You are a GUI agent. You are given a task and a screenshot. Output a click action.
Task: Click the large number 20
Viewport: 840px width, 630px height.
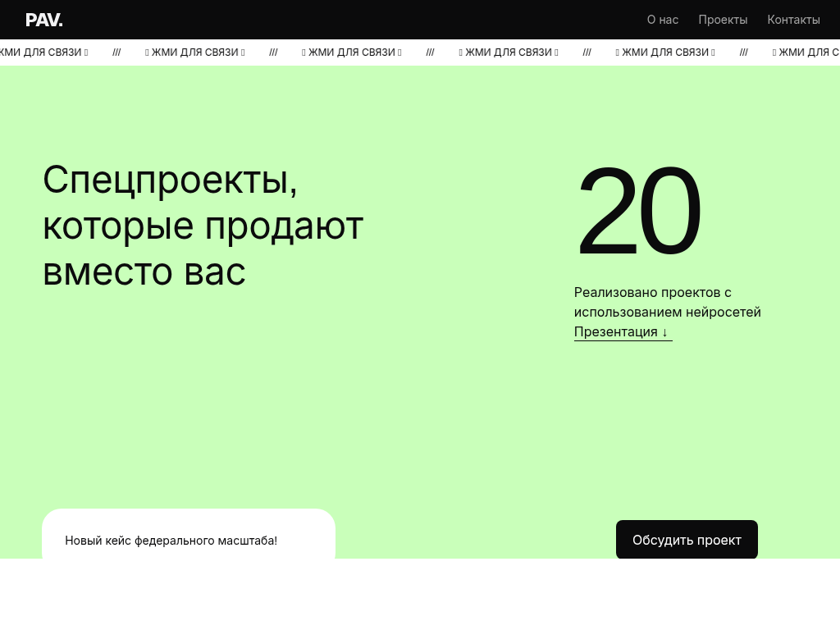638,212
